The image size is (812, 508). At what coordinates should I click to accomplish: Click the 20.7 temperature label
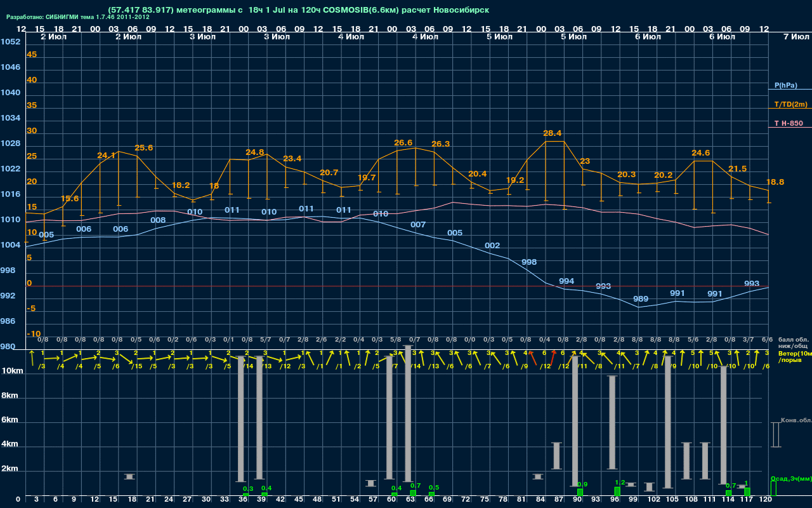(329, 173)
